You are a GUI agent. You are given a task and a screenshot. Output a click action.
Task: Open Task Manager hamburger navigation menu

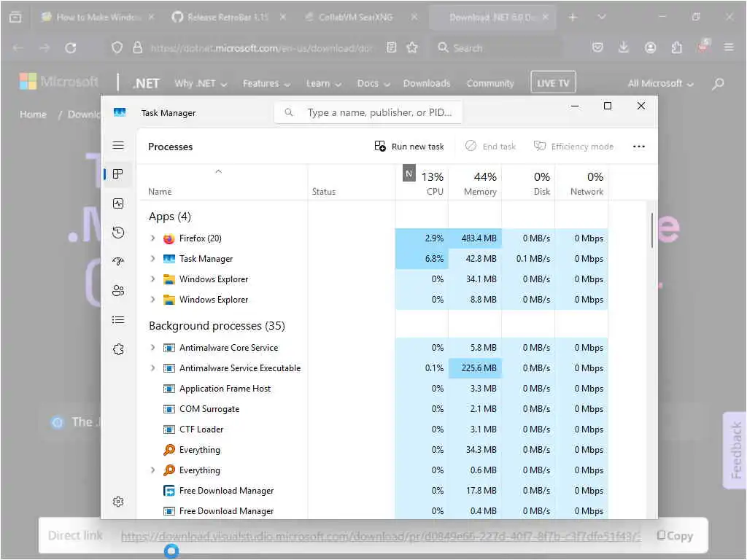coord(118,145)
